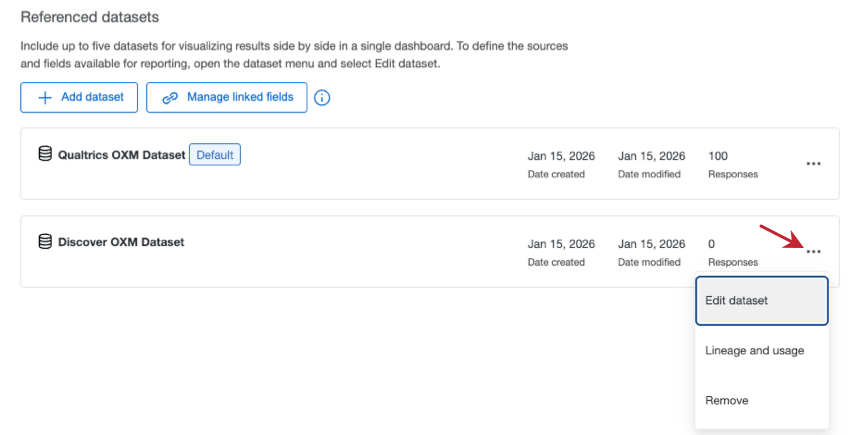850x435 pixels.
Task: Click the database icon for Qualtrics OXM Dataset
Action: 45,154
